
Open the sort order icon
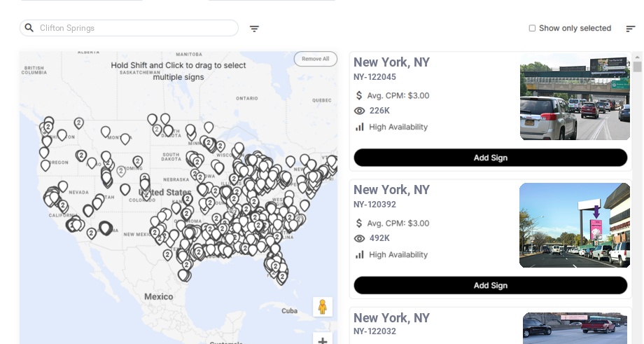click(x=630, y=29)
